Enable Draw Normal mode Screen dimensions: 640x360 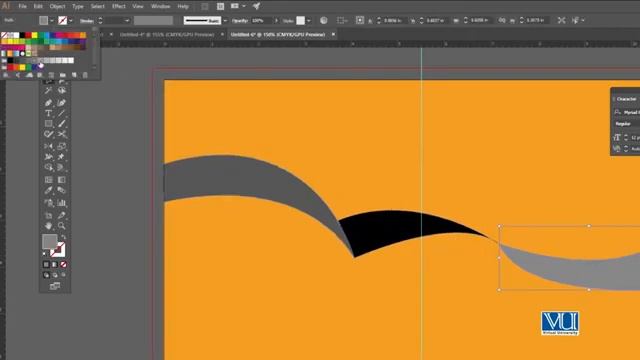tap(46, 275)
